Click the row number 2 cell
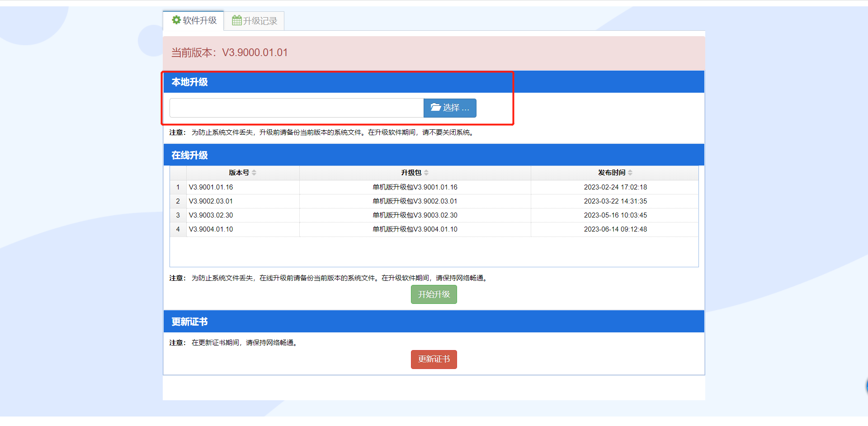This screenshot has width=868, height=426. click(x=178, y=201)
